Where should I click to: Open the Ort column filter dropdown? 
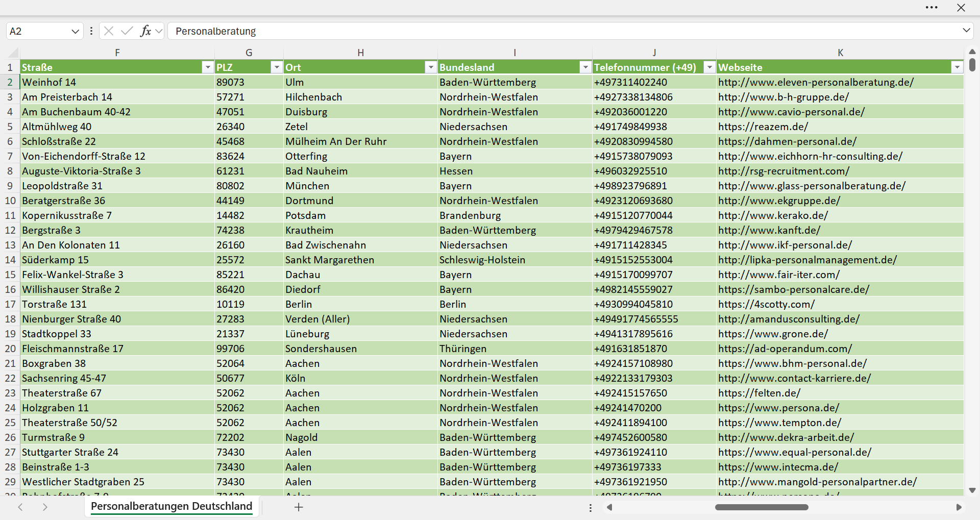click(x=431, y=67)
